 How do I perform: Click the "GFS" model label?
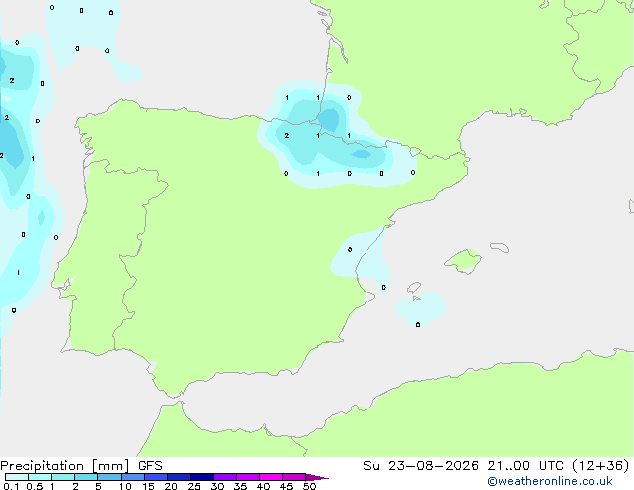pyautogui.click(x=150, y=466)
